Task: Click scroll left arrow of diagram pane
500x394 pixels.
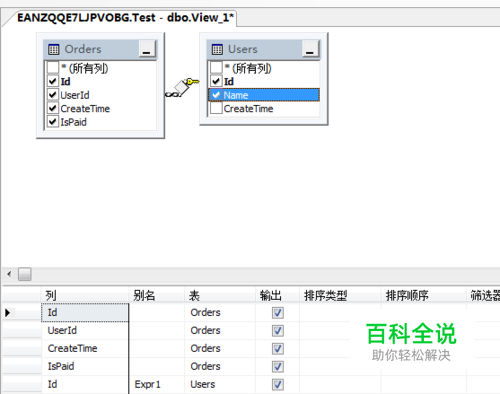Action: (x=9, y=274)
